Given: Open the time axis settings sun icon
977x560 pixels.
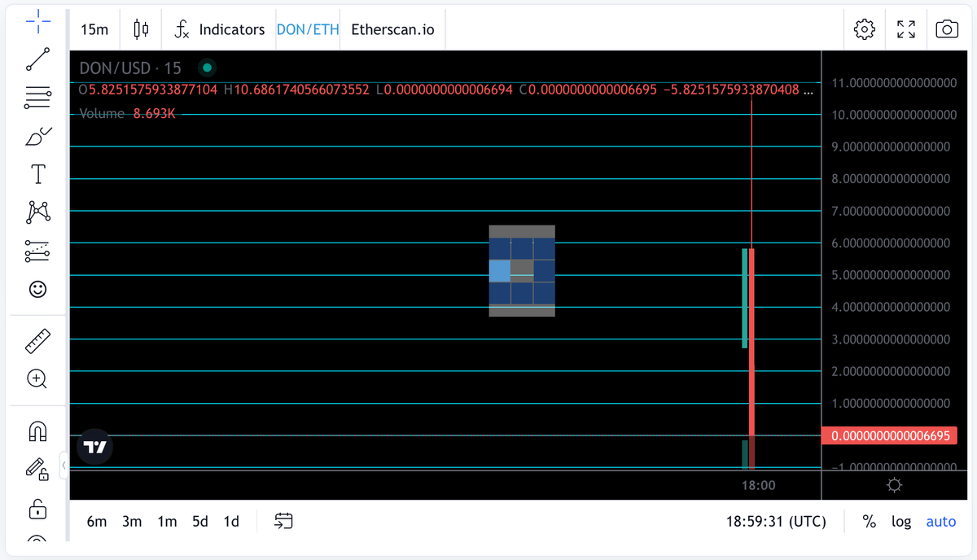Looking at the screenshot, I should (x=894, y=485).
